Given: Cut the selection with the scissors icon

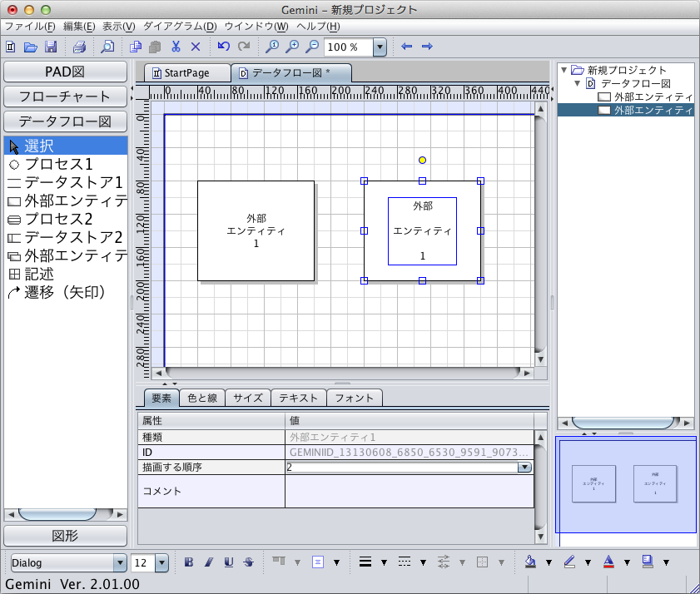Looking at the screenshot, I should [x=176, y=47].
